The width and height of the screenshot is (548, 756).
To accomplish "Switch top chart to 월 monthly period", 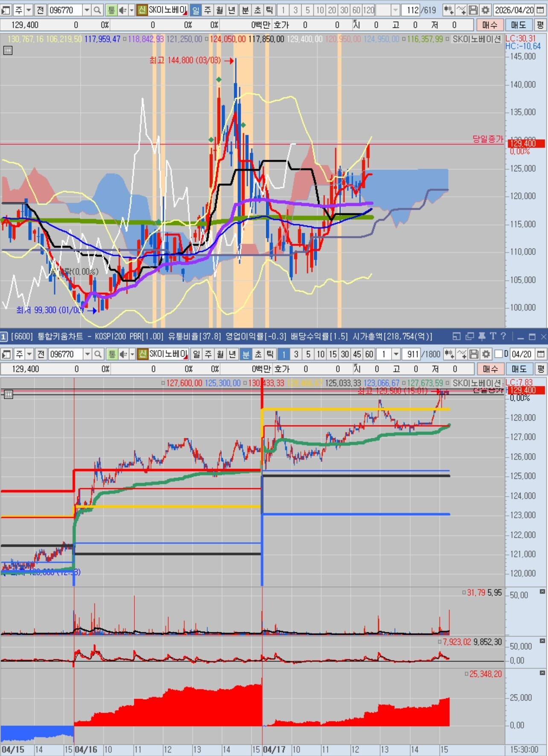I will click(x=220, y=10).
